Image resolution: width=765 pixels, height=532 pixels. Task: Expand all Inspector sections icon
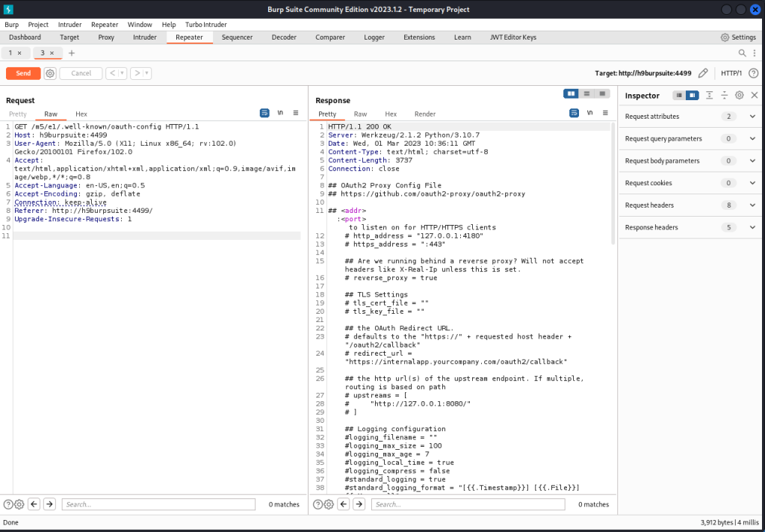[x=710, y=95]
